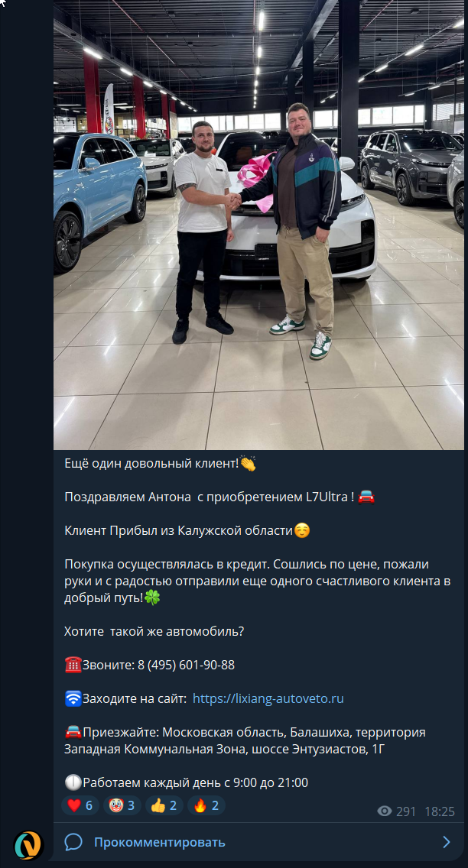Click the clapping hands emoji
Screen dimensions: 468x868
click(x=248, y=463)
